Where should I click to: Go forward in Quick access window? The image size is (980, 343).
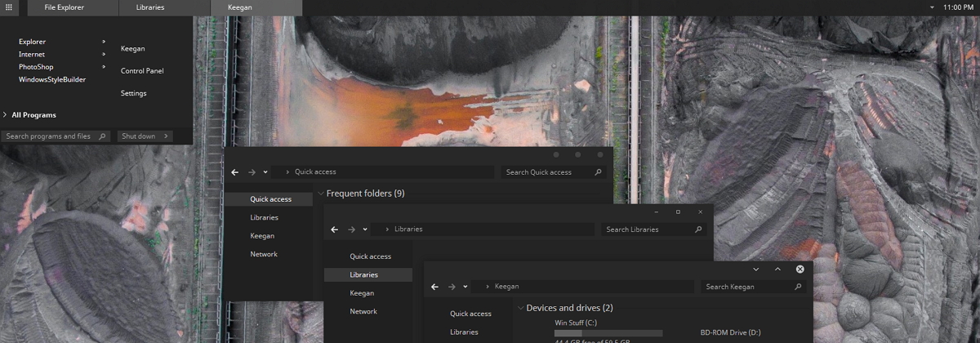point(252,172)
